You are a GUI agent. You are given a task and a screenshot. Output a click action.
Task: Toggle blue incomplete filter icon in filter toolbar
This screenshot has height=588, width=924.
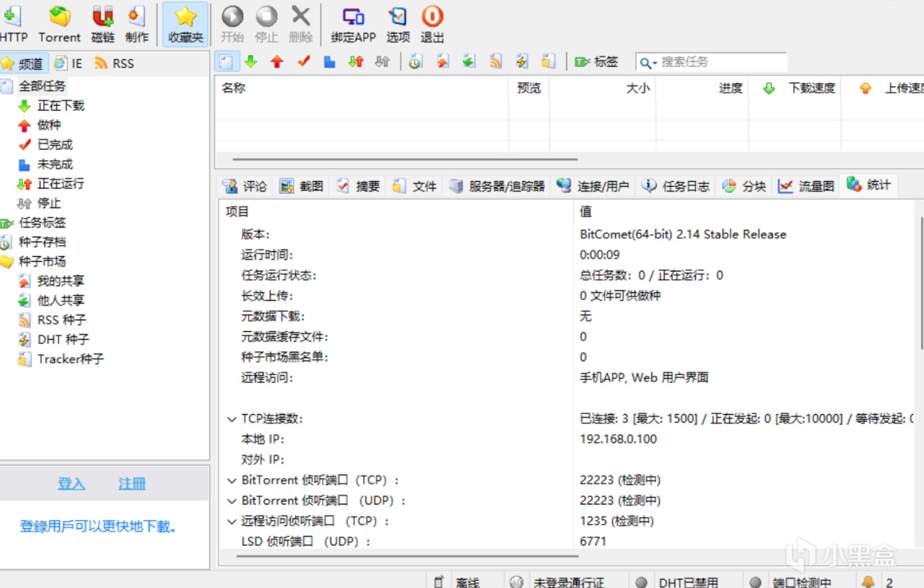pos(330,62)
